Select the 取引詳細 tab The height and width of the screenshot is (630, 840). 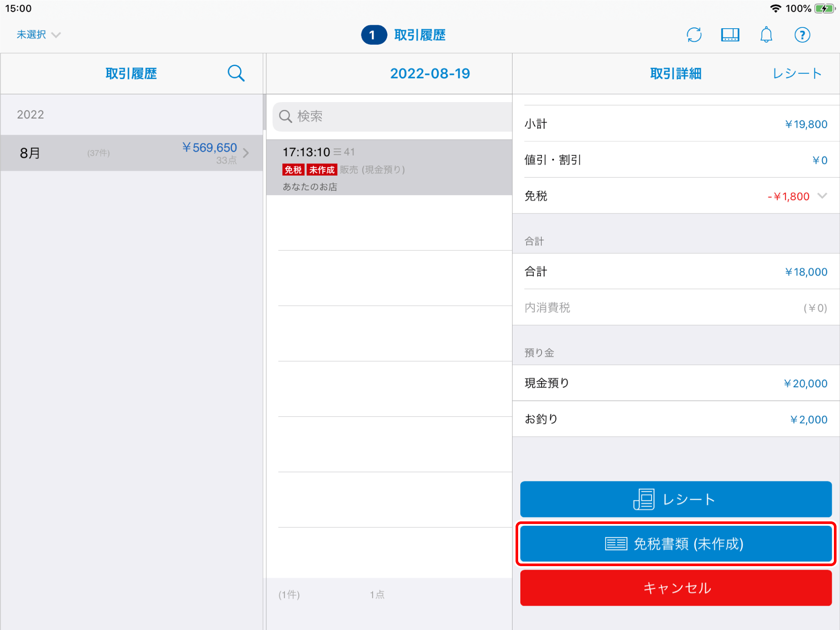(x=676, y=73)
